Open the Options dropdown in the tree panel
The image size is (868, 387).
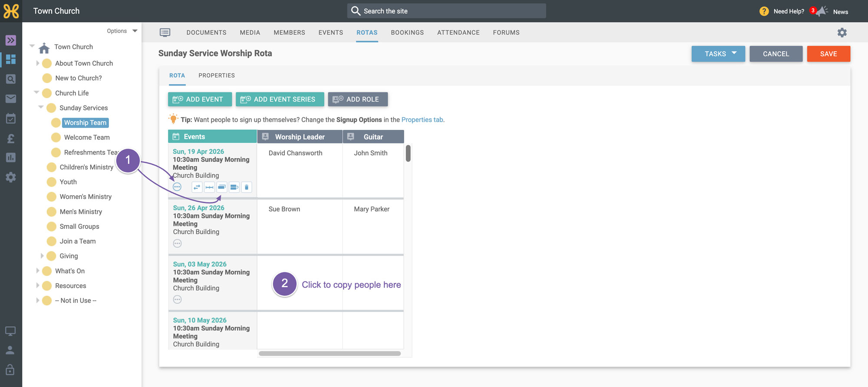122,31
